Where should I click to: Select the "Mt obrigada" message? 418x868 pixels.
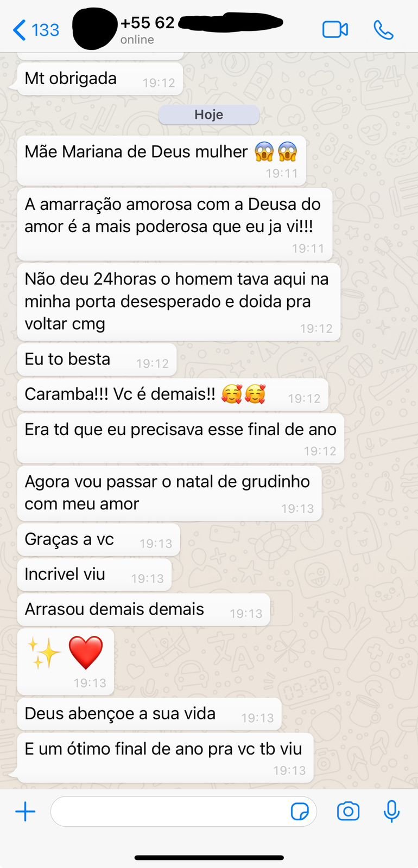100,79
